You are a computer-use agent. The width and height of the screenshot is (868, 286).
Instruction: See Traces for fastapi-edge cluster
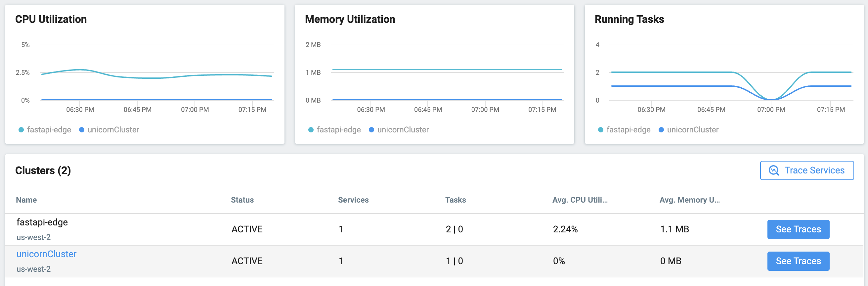[x=798, y=229]
